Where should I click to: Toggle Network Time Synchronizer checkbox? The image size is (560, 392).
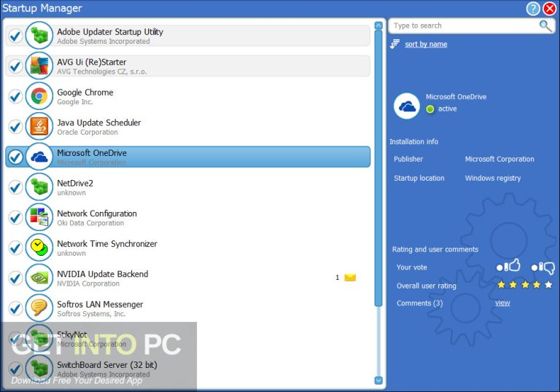point(16,248)
